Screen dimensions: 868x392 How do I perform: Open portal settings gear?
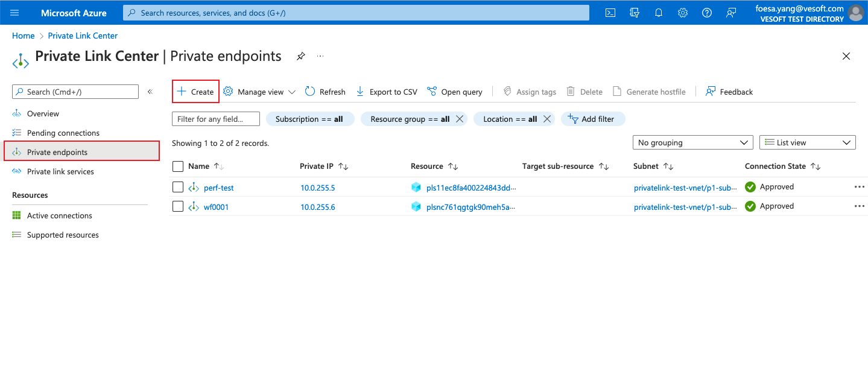tap(683, 13)
